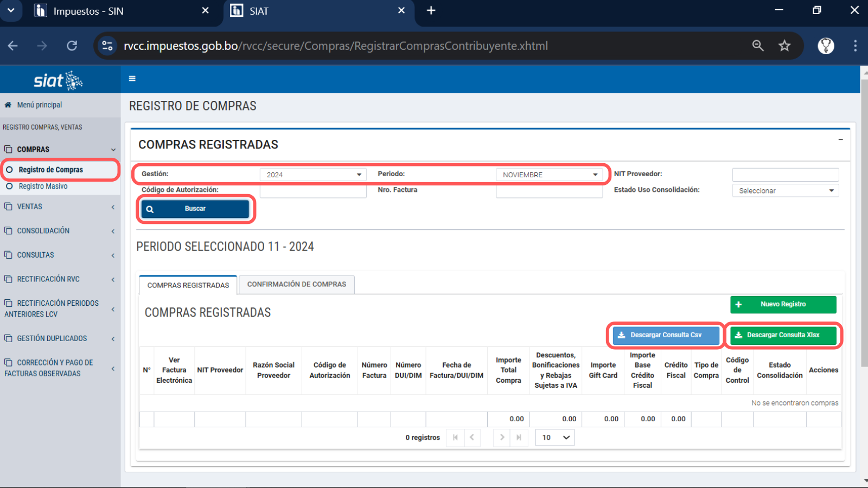Expand RECTIFICACIÓN PERIODOS ANTERIORES LCV section

pos(113,309)
